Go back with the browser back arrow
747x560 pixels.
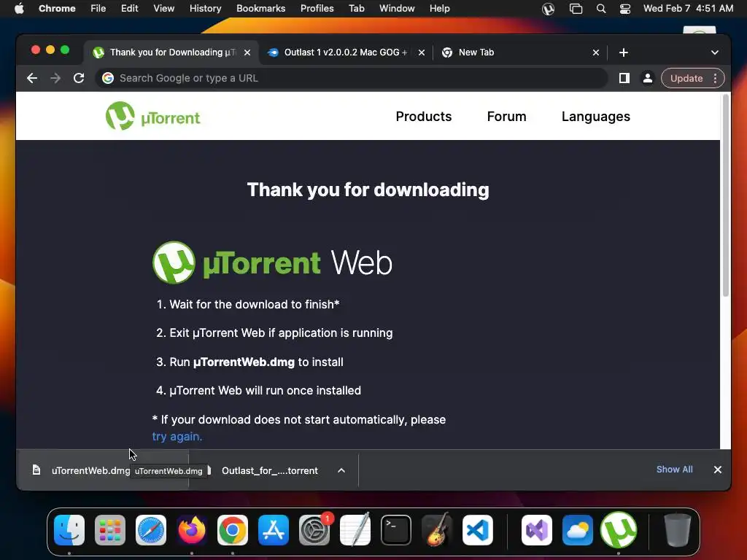(x=32, y=78)
